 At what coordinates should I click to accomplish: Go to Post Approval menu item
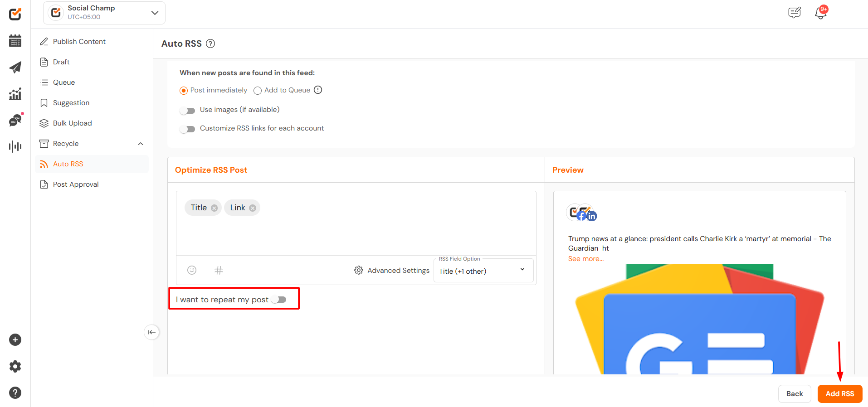(x=76, y=184)
